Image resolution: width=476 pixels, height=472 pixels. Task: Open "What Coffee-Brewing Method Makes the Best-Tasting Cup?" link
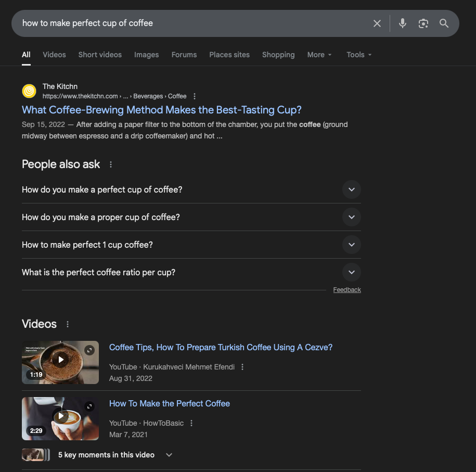coord(161,110)
